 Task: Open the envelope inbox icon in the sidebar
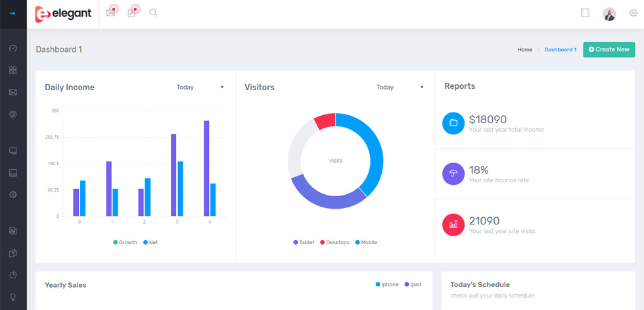pyautogui.click(x=12, y=92)
